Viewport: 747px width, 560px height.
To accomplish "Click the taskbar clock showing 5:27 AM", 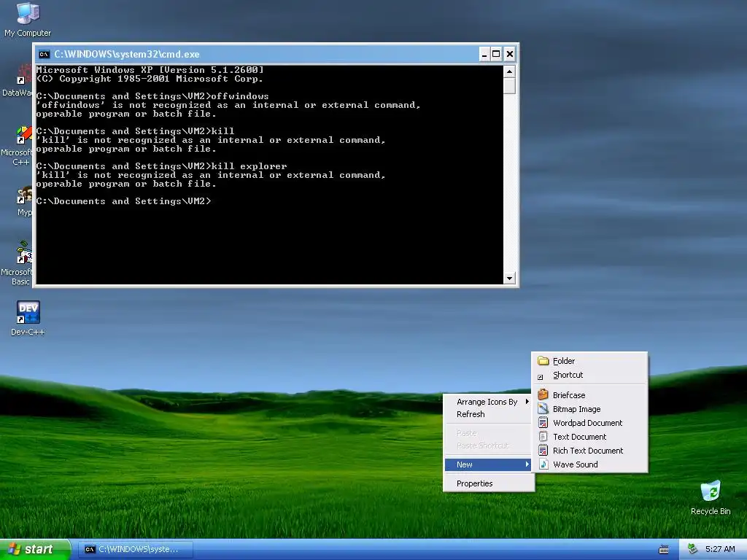I will pos(720,549).
